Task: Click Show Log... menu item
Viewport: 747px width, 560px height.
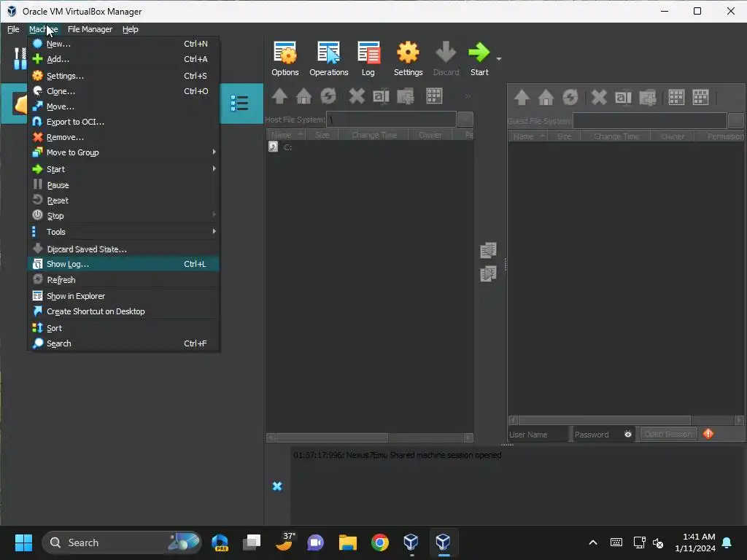Action: point(124,264)
